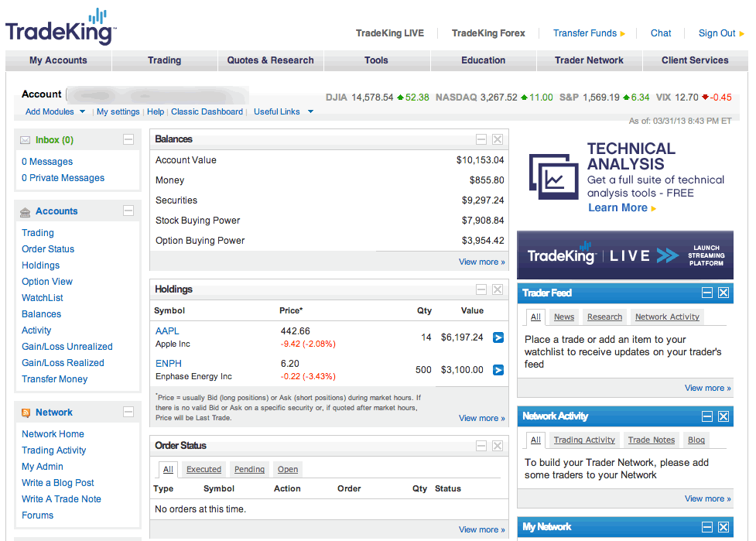The image size is (756, 541).
Task: Minimize the My Network module
Action: click(x=706, y=527)
